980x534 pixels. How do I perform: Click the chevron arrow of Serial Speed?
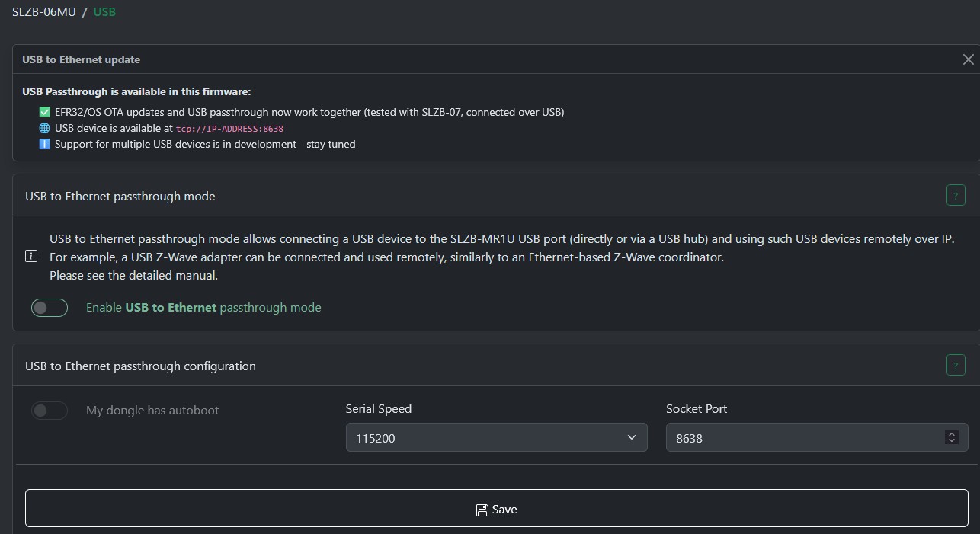[x=631, y=437]
